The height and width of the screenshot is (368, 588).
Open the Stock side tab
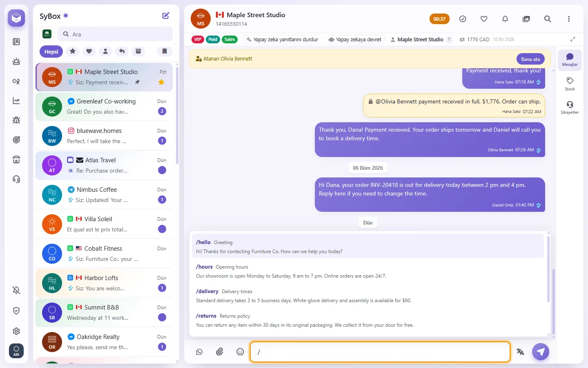(x=570, y=84)
